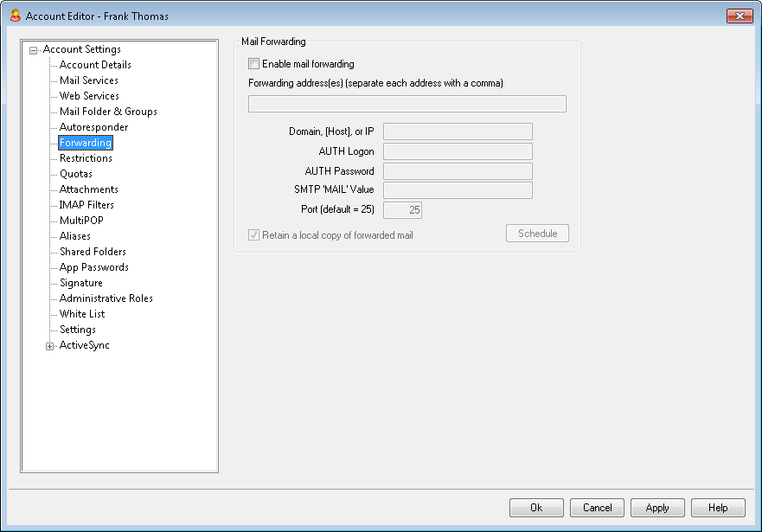Open the App Passwords page
Image resolution: width=762 pixels, height=532 pixels.
coord(93,267)
